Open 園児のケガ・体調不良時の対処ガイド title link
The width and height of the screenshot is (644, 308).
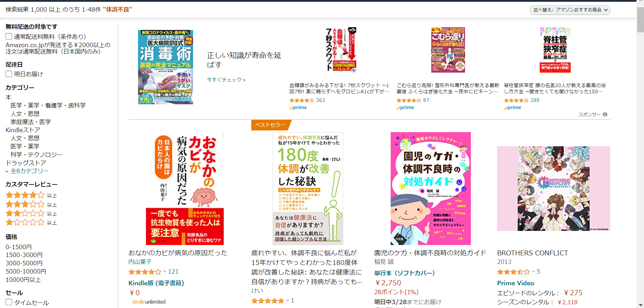pyautogui.click(x=430, y=253)
